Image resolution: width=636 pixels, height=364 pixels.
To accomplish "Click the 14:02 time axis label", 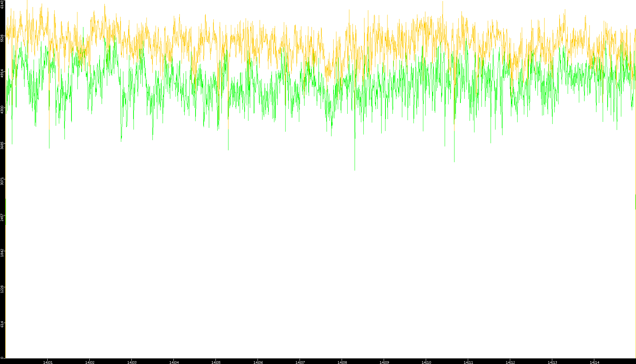I will [90, 362].
